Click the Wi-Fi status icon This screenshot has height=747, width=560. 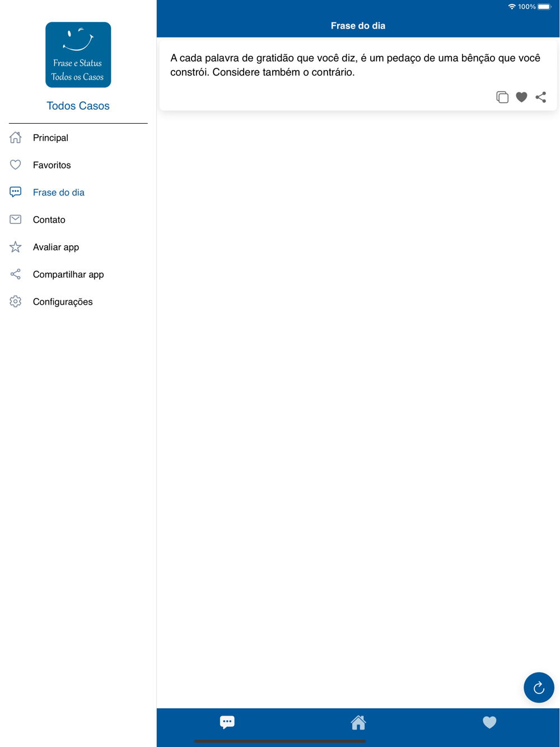(x=511, y=7)
